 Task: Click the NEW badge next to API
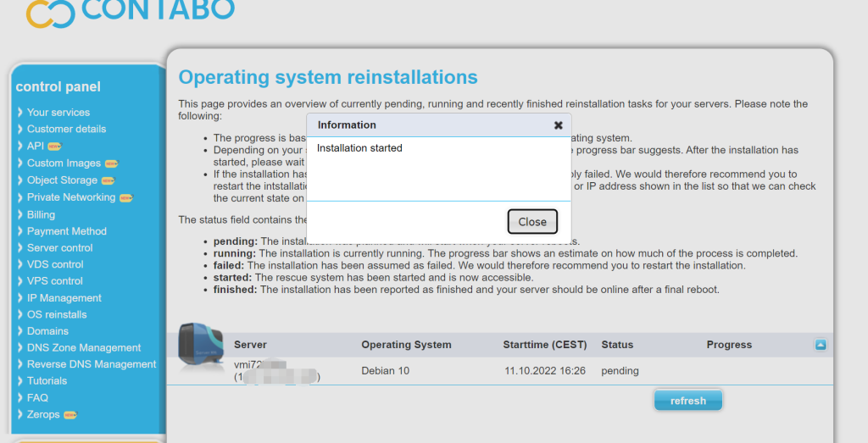tap(54, 147)
